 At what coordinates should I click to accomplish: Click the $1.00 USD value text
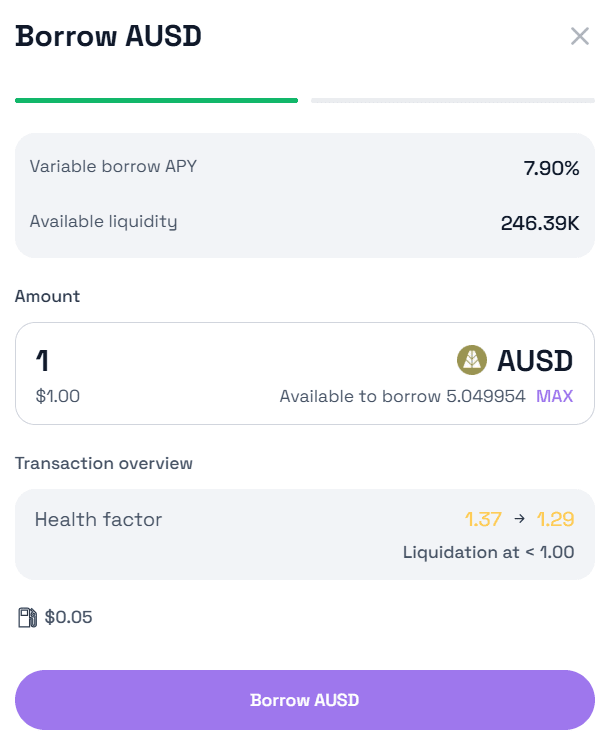tap(57, 396)
